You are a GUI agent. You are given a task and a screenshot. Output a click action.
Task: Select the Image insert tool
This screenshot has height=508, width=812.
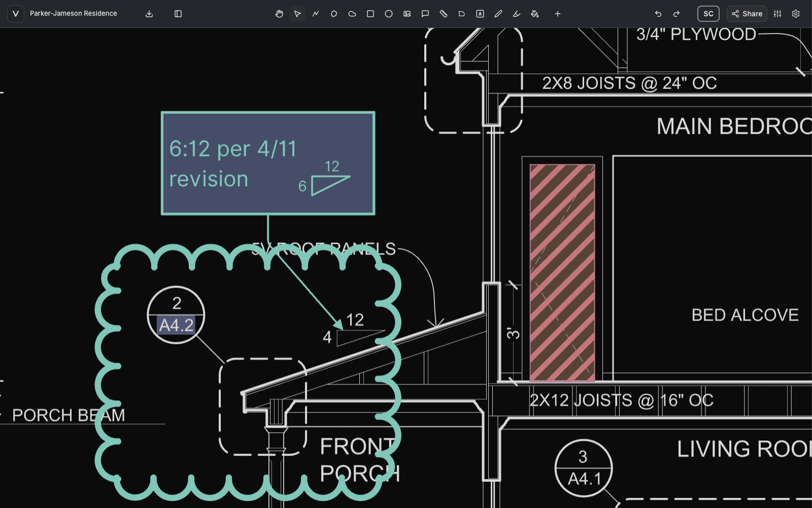click(407, 14)
